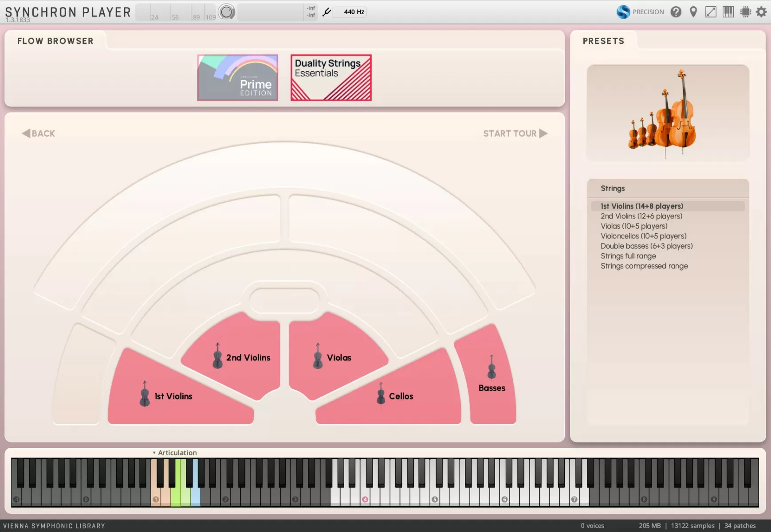Viewport: 771px width, 532px height.
Task: Toggle the Basses stage section
Action: point(492,387)
